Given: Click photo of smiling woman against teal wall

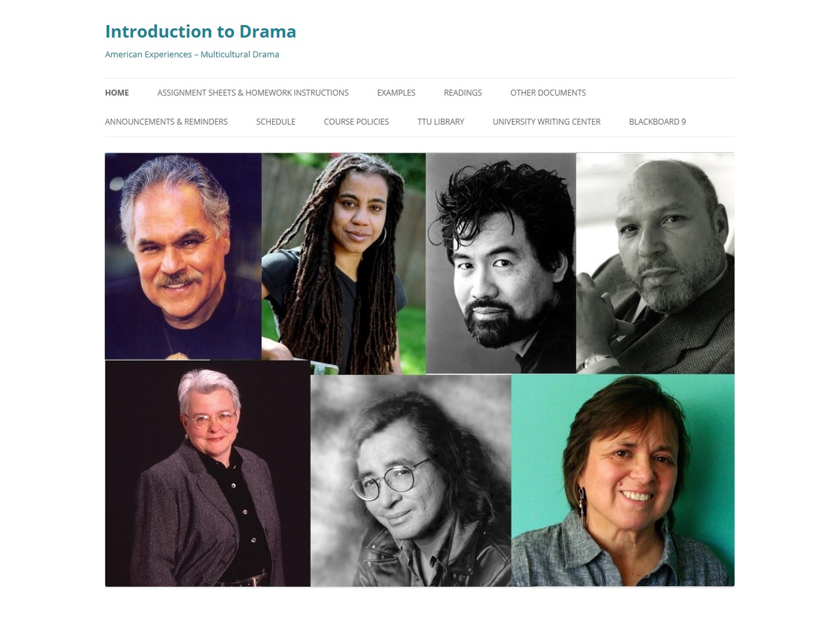Looking at the screenshot, I should click(623, 481).
